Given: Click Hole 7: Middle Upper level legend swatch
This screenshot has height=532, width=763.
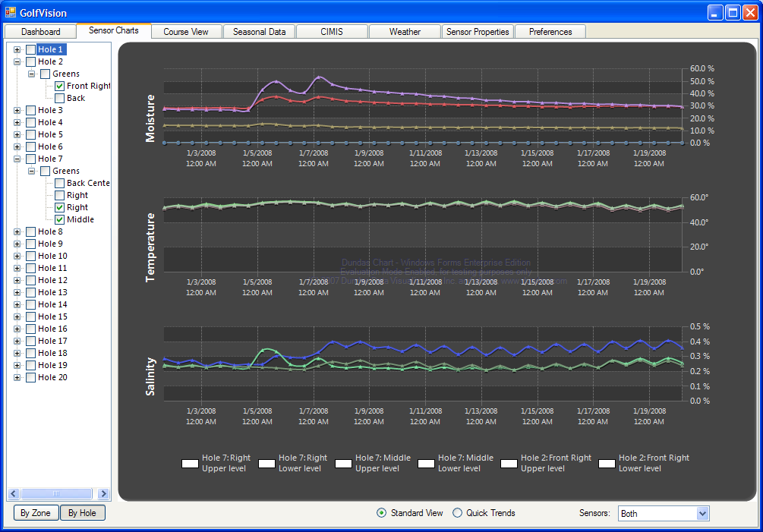Looking at the screenshot, I should (x=344, y=464).
